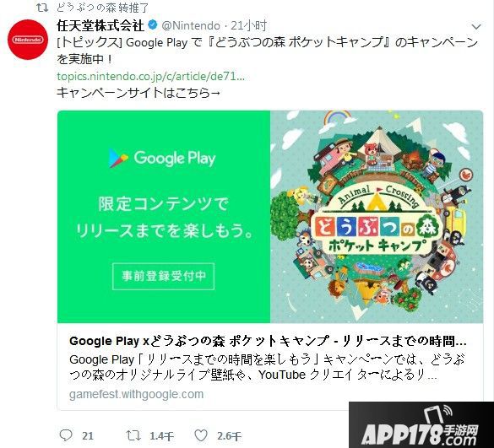
Task: Click the blue verified badge icon
Action: pos(153,25)
